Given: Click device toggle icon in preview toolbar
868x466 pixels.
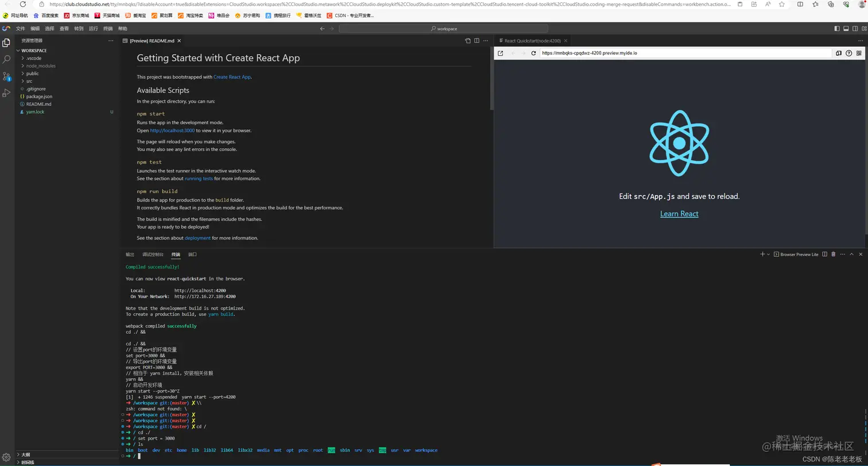Looking at the screenshot, I should pyautogui.click(x=838, y=53).
